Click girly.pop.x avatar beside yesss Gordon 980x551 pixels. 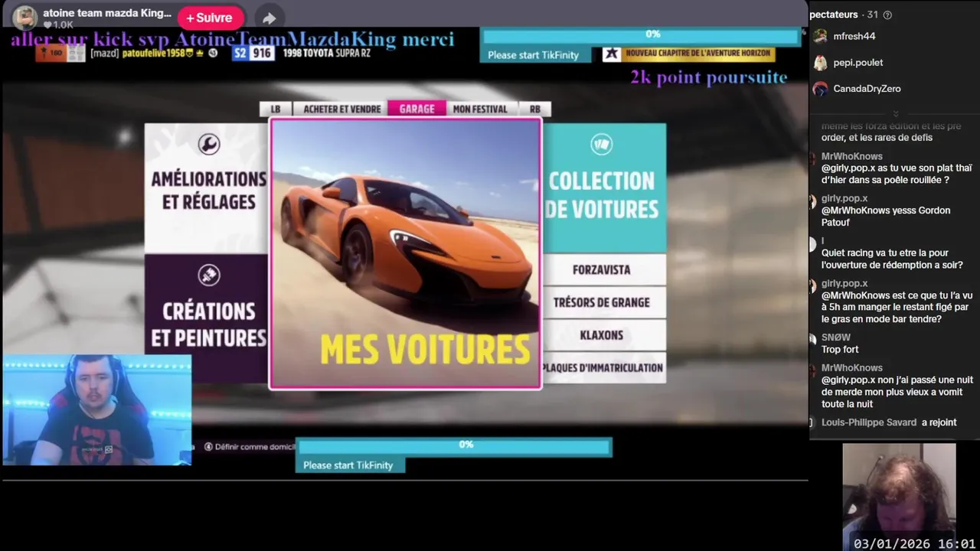click(813, 202)
